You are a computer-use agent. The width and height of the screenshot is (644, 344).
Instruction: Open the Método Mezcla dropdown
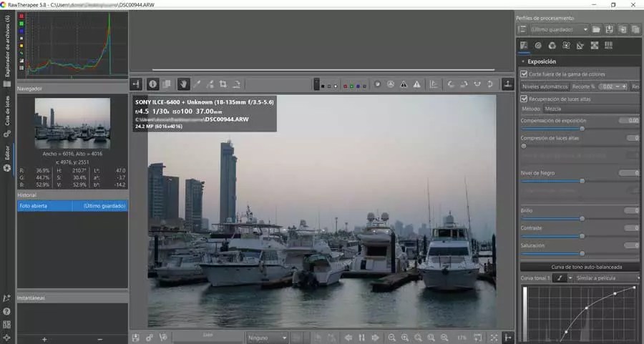coord(592,109)
